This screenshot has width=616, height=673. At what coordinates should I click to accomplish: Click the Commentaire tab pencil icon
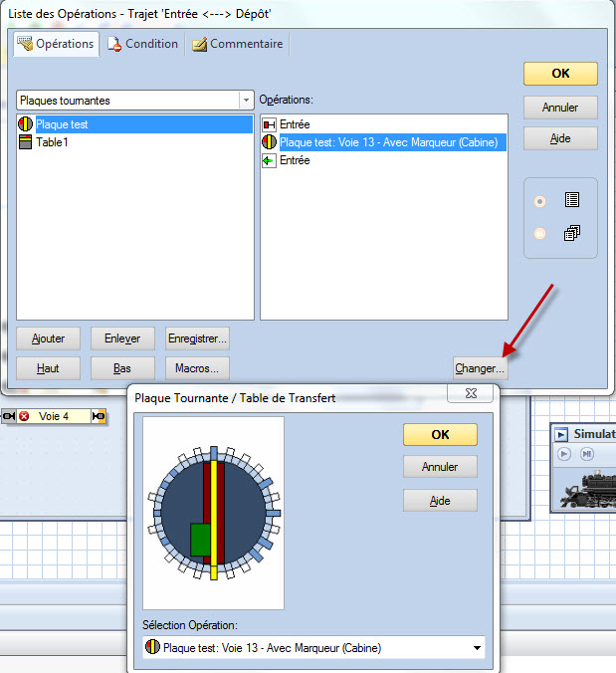point(199,44)
